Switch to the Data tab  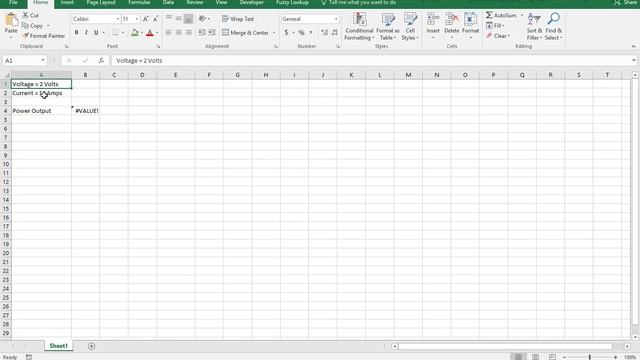coord(168,2)
